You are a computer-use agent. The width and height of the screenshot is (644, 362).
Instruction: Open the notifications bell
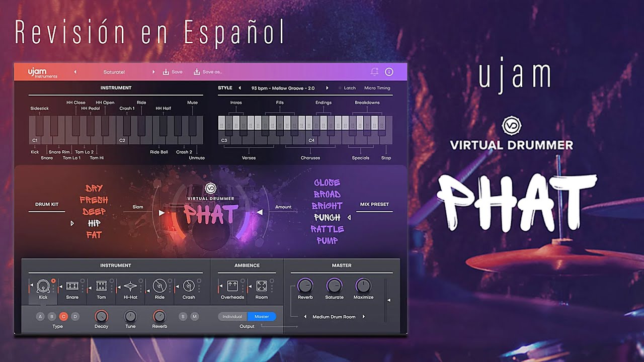click(374, 72)
